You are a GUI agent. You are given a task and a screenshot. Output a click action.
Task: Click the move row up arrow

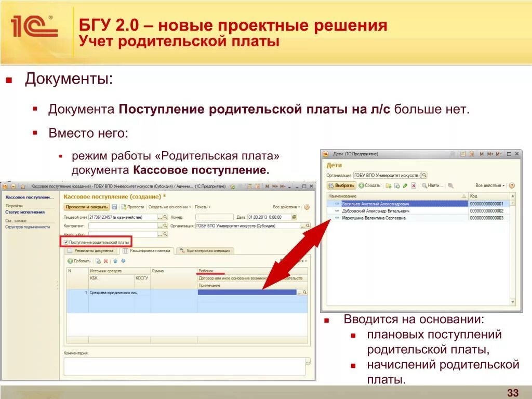(115, 261)
